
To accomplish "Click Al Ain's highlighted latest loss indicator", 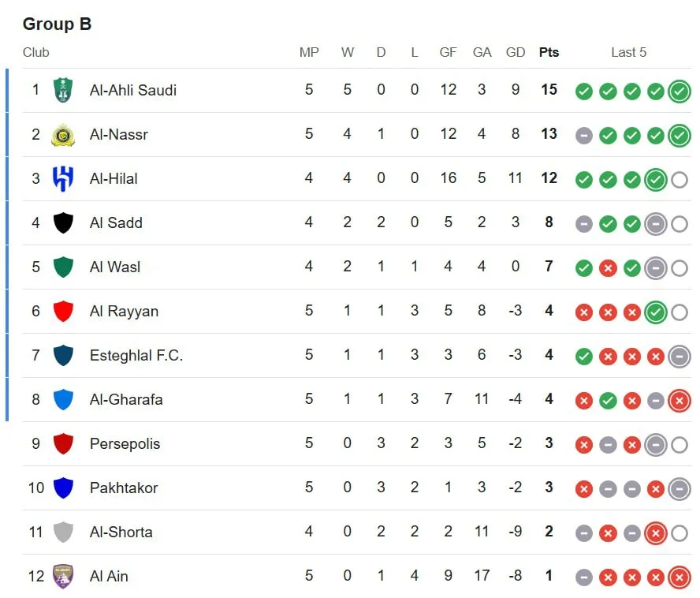I will click(679, 577).
